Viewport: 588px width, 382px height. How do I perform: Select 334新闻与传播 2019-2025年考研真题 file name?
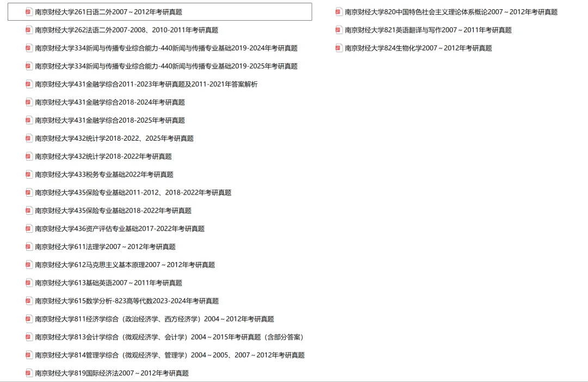click(166, 66)
